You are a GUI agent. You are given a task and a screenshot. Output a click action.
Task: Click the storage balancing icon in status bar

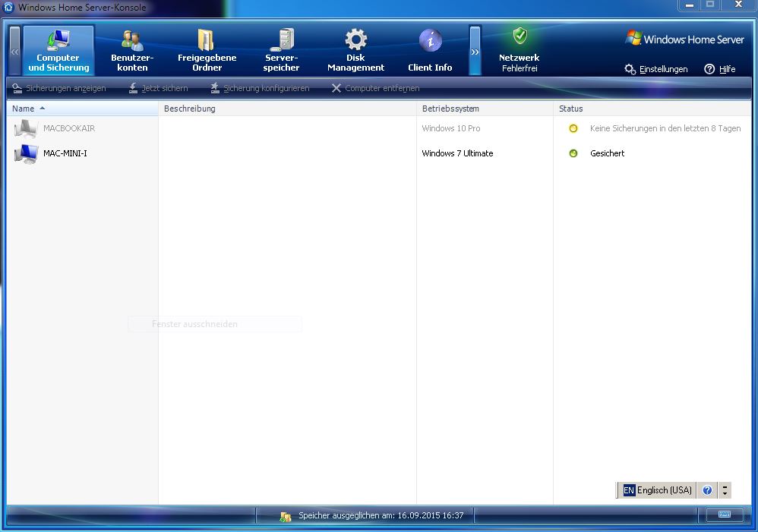(x=286, y=516)
